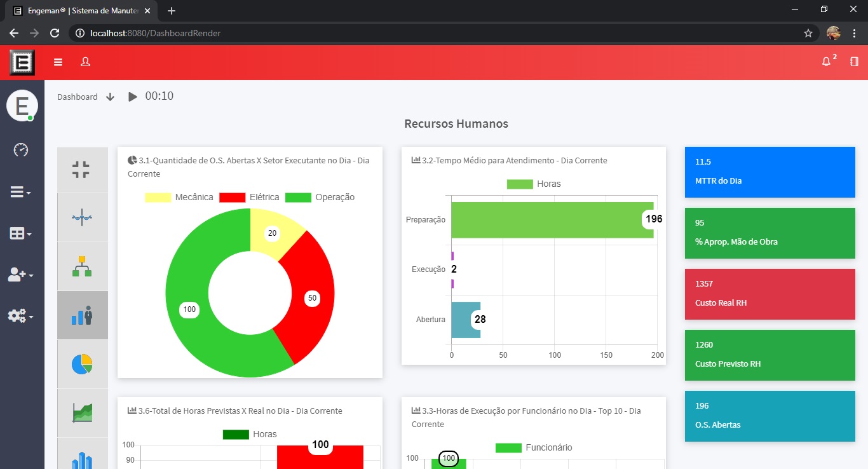Go back in browser history
868x469 pixels.
click(x=14, y=33)
